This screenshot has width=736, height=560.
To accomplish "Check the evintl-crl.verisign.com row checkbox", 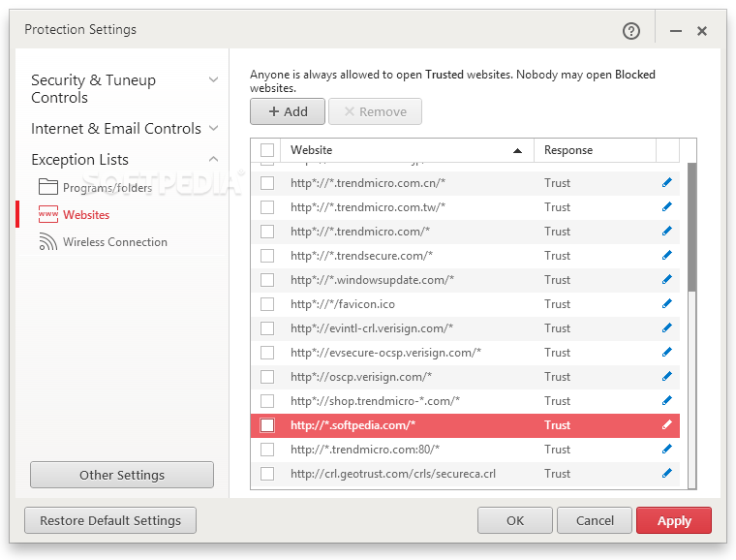I will [267, 328].
